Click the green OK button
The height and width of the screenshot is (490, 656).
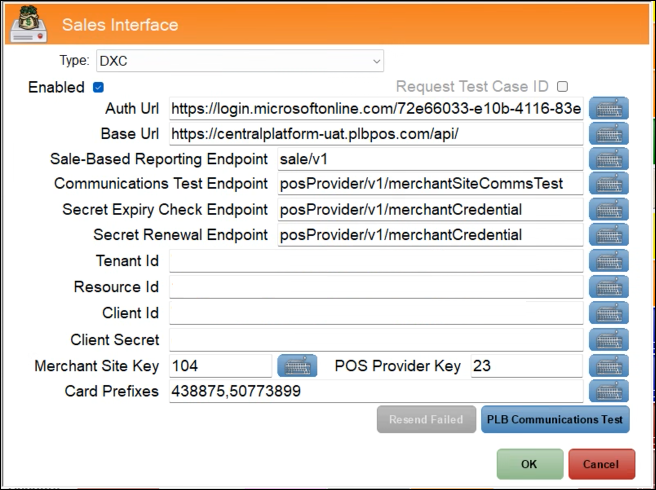528,464
